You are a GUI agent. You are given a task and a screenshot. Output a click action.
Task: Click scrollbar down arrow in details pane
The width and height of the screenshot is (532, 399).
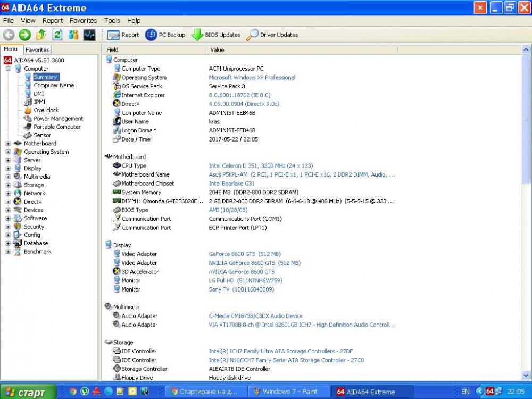coord(526,376)
